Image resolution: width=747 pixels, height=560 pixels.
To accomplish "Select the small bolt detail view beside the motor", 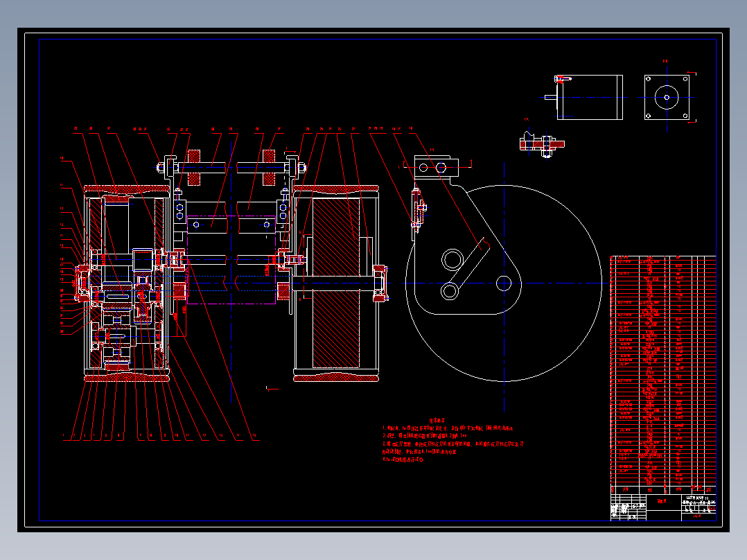I will click(542, 143).
